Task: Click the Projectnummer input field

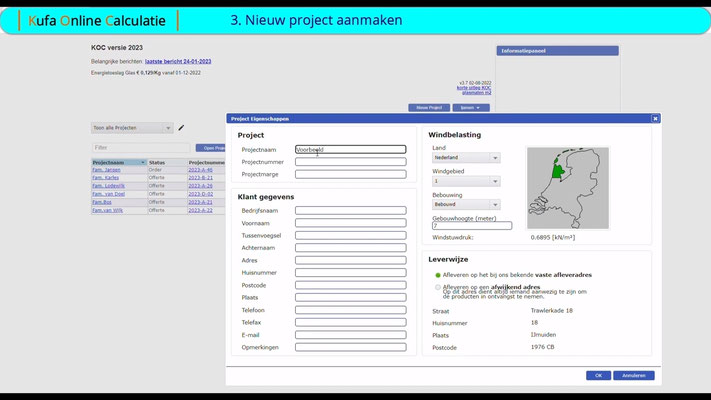Action: point(351,162)
